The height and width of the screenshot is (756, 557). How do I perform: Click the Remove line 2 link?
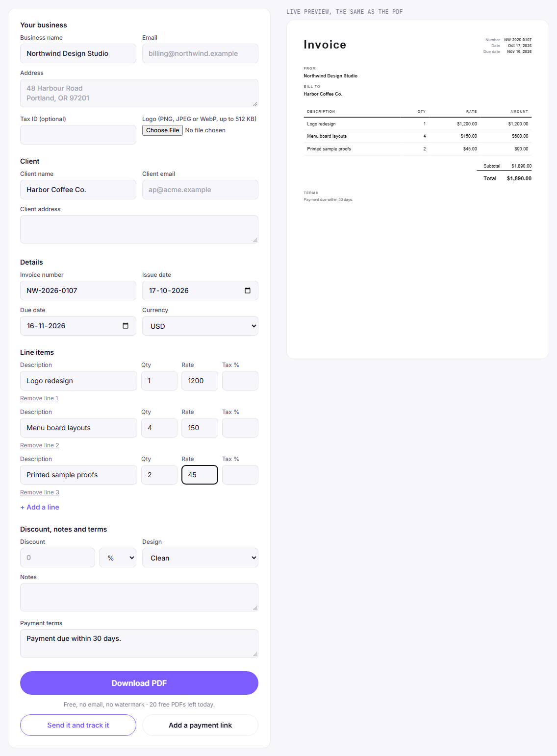40,445
